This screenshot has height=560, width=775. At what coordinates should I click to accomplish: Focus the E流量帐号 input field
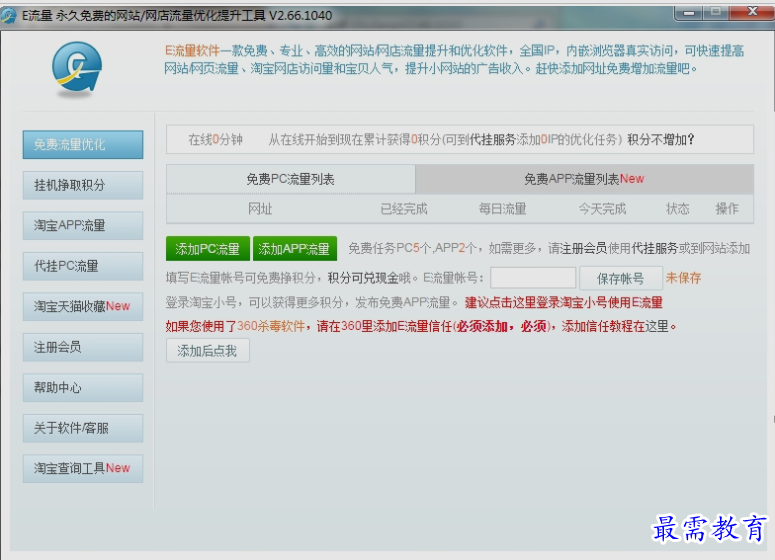point(533,278)
